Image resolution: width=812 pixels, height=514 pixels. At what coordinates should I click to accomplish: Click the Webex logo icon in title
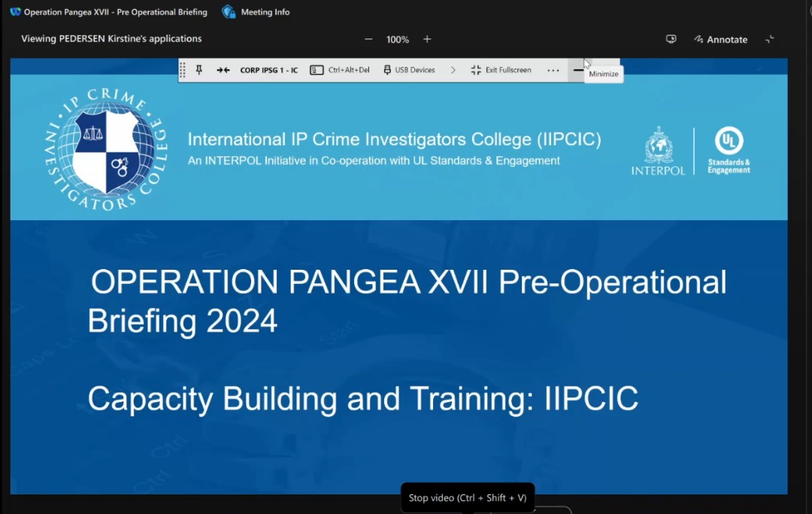[15, 11]
